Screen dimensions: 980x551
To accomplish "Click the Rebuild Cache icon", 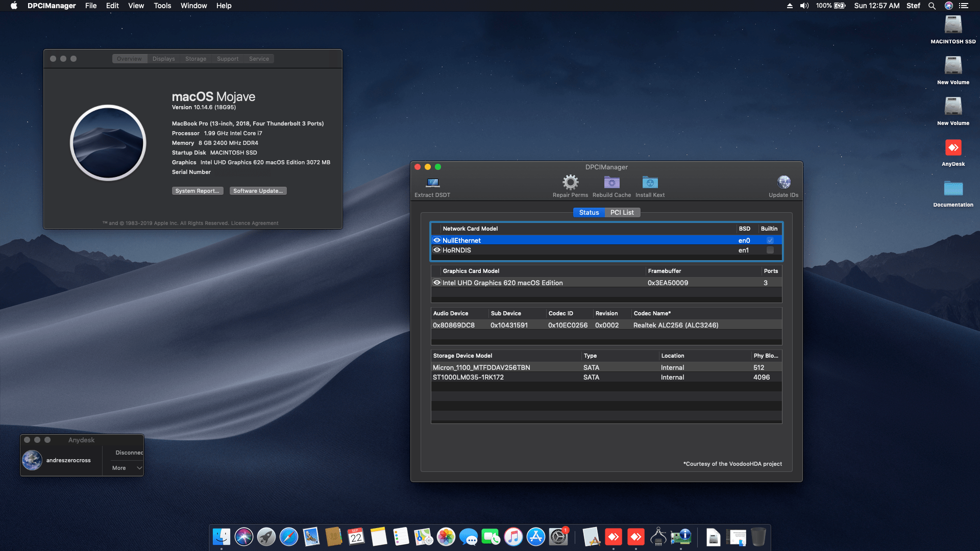I will coord(611,183).
